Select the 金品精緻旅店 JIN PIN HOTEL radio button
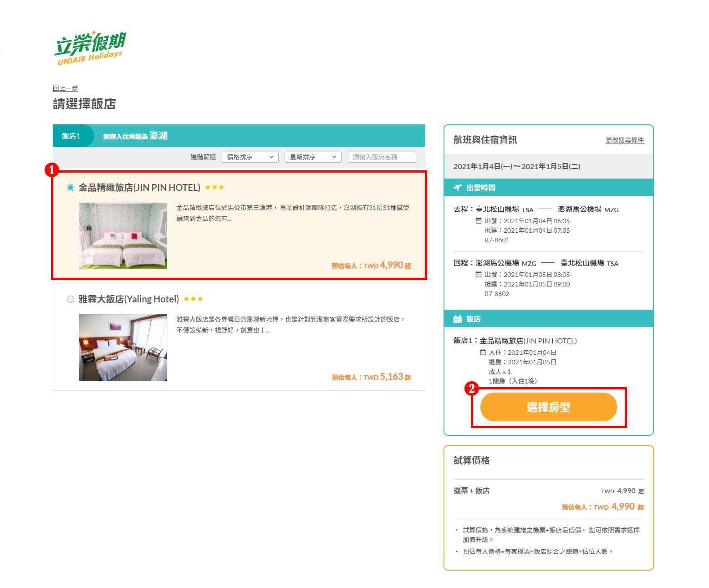The image size is (709, 588). point(71,188)
